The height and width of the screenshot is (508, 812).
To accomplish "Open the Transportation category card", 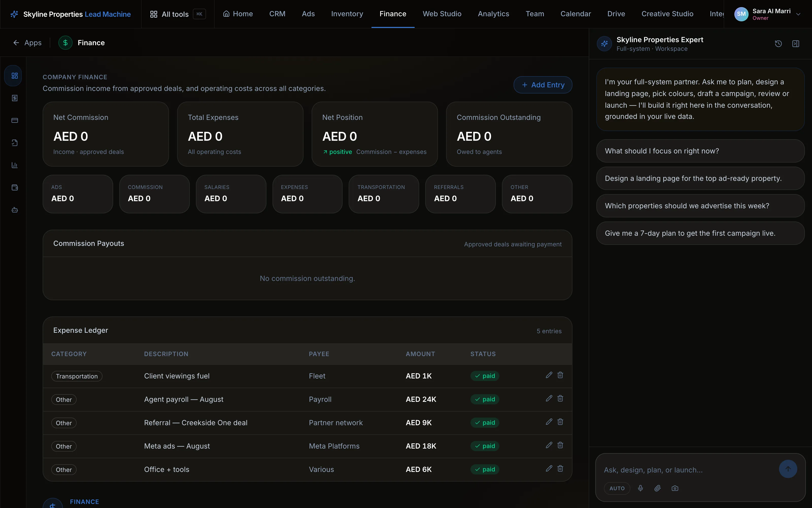I will point(383,194).
